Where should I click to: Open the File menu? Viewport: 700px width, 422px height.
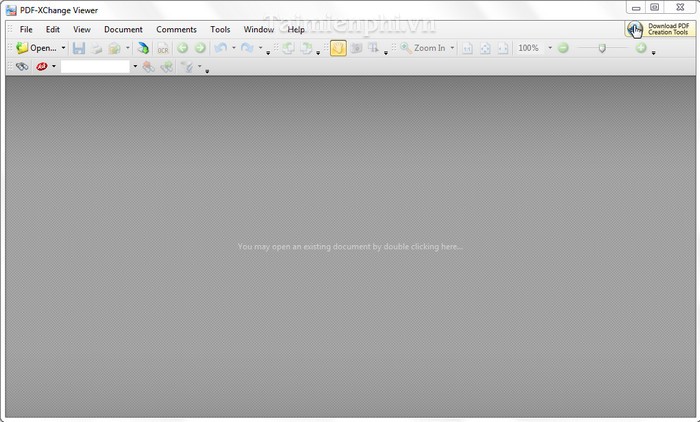(26, 29)
